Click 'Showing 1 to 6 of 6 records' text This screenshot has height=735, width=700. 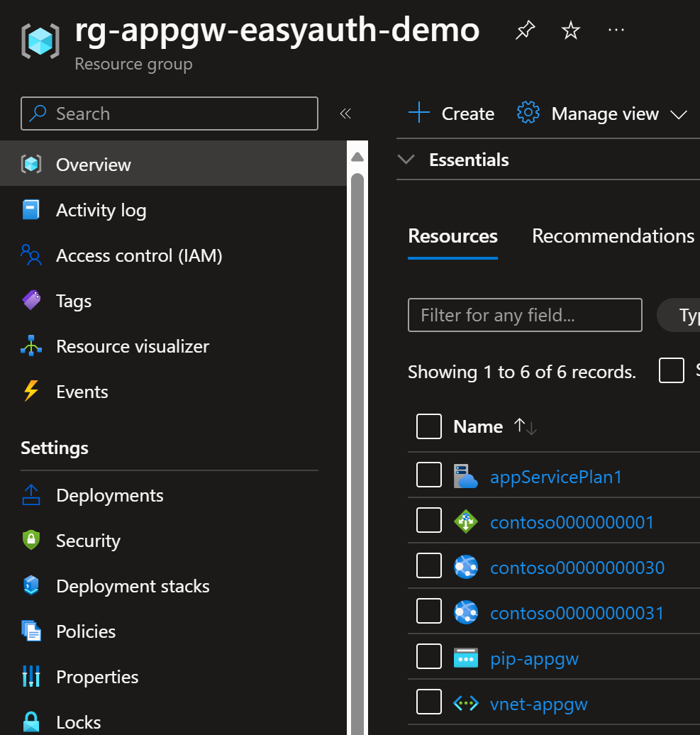(521, 372)
